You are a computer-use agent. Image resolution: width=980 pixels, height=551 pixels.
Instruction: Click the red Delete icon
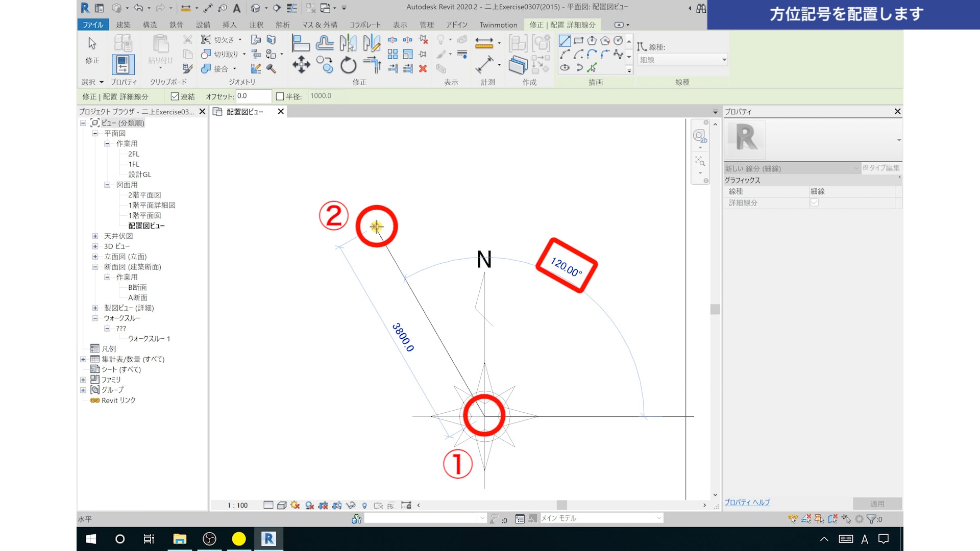(x=423, y=68)
